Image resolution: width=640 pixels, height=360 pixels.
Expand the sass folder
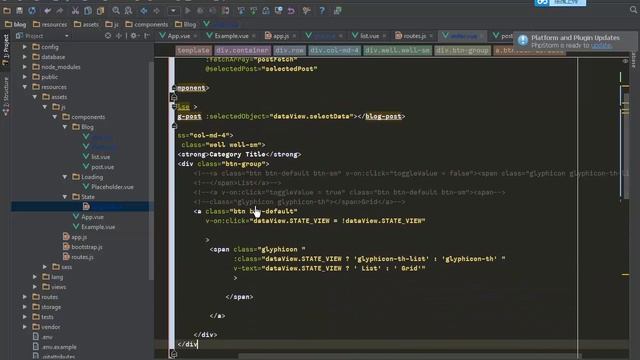(45, 267)
